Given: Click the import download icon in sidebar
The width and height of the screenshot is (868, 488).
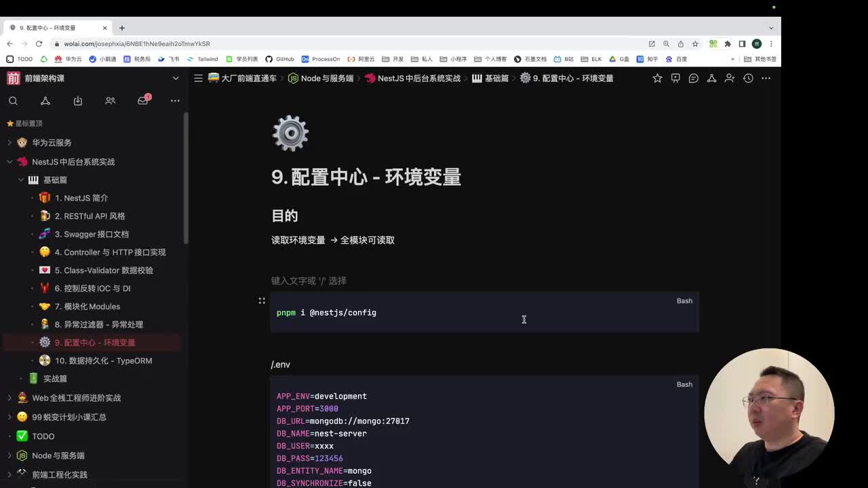Looking at the screenshot, I should (78, 100).
